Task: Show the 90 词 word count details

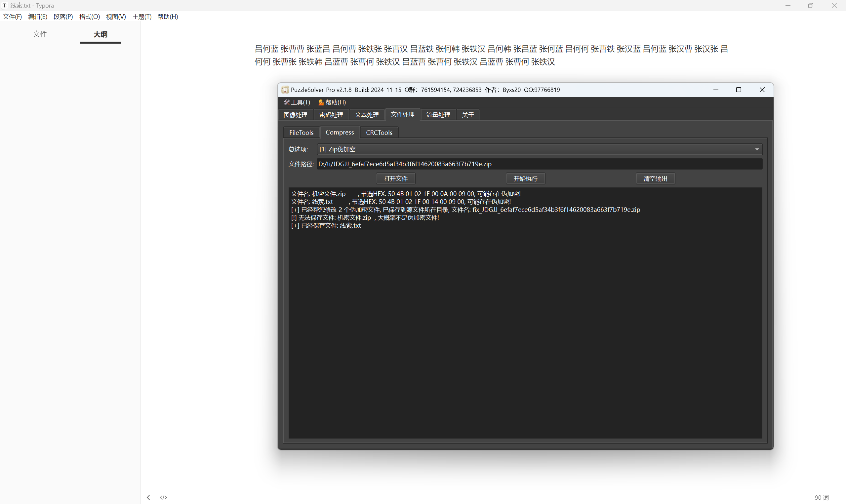Action: coord(822,497)
